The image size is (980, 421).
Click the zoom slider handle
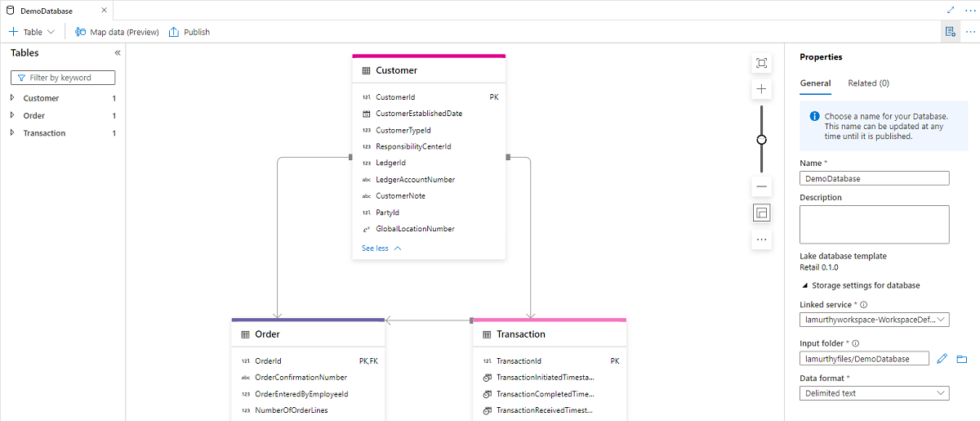tap(762, 140)
